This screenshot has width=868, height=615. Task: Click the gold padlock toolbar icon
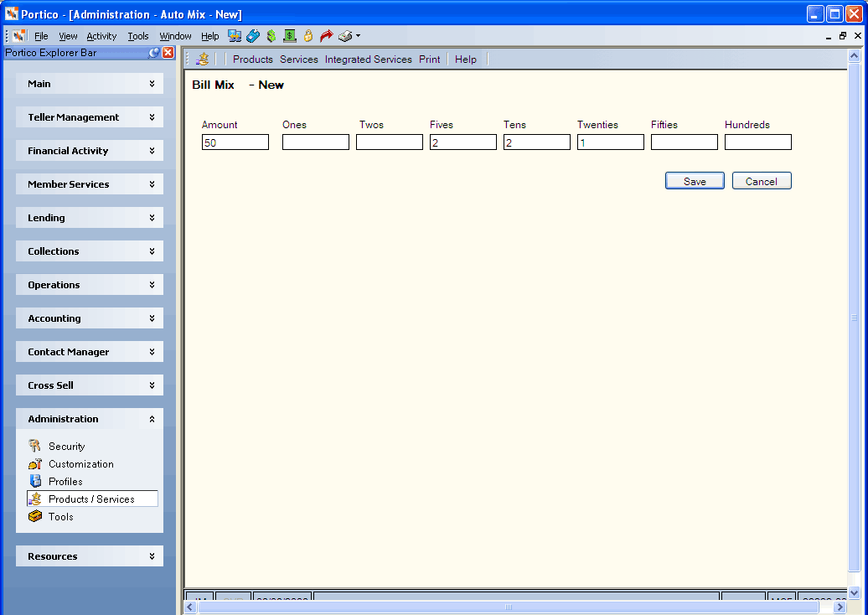[308, 36]
